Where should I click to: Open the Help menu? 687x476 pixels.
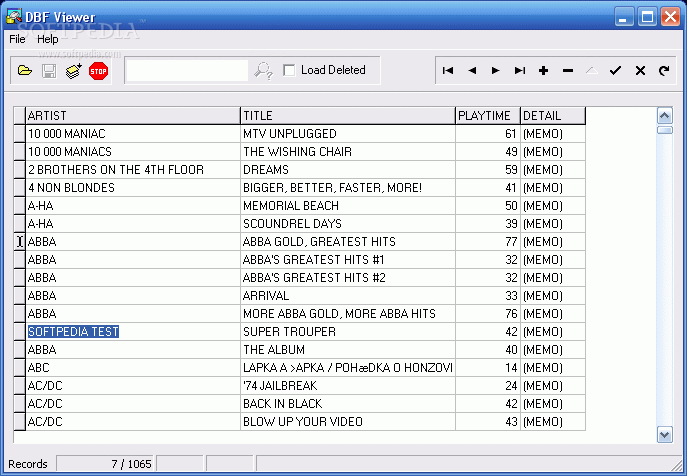(x=47, y=39)
